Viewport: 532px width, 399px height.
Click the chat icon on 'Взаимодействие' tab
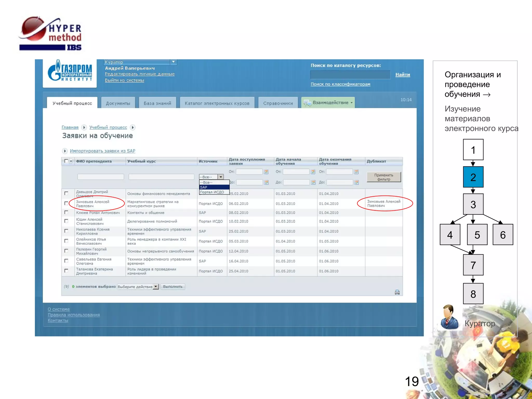(x=307, y=103)
